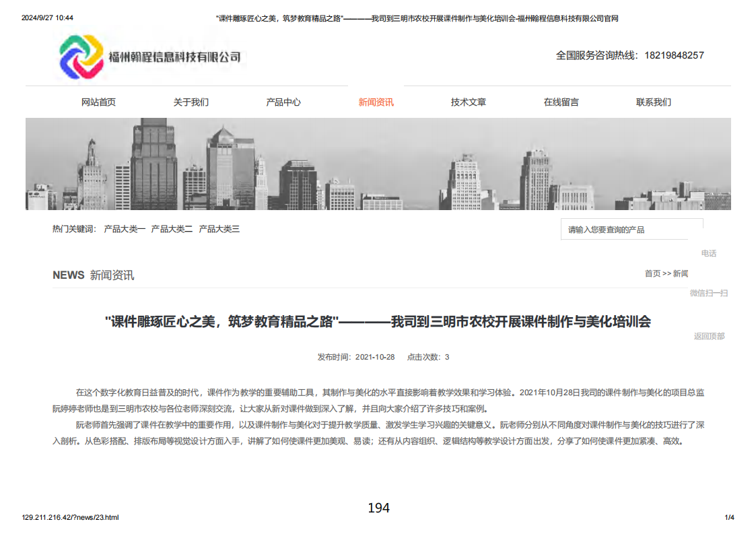This screenshot has height=534, width=756.
Task: Click the page number 194
Action: click(x=378, y=508)
